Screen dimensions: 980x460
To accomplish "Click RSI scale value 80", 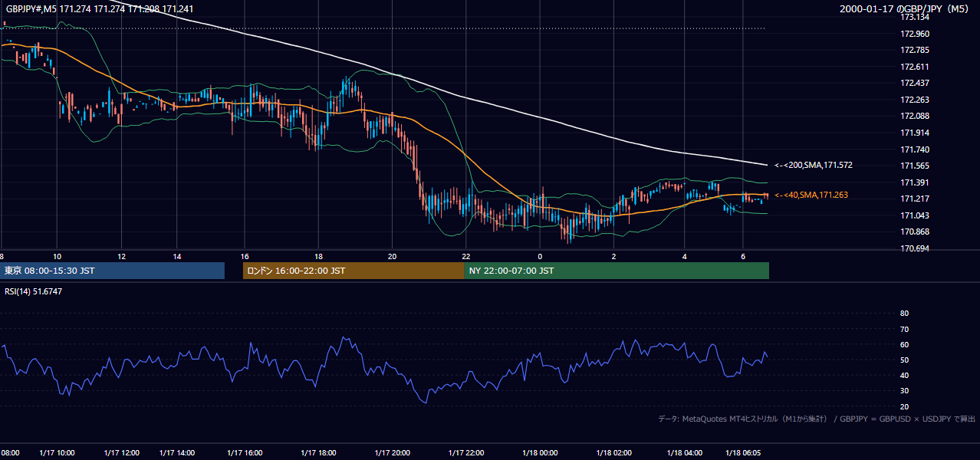I will click(904, 313).
